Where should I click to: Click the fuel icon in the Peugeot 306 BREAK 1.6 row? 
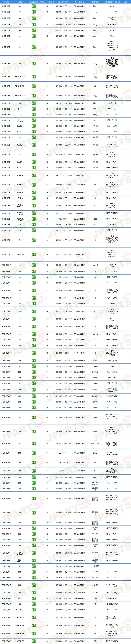(33, 561)
